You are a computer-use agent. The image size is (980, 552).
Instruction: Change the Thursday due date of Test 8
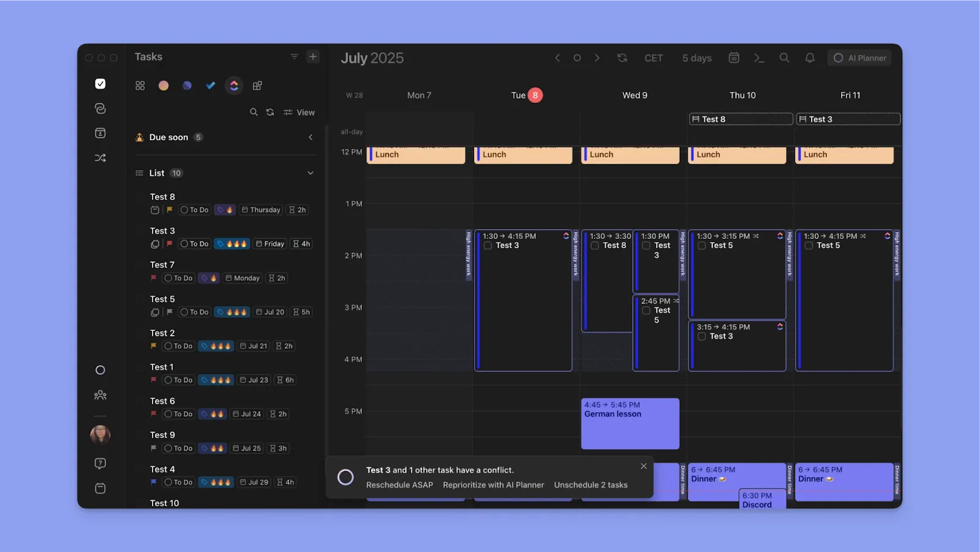pos(261,210)
